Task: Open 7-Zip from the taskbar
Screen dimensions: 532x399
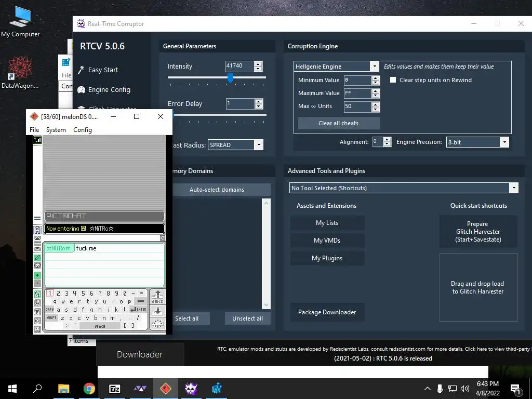Action: click(115, 389)
